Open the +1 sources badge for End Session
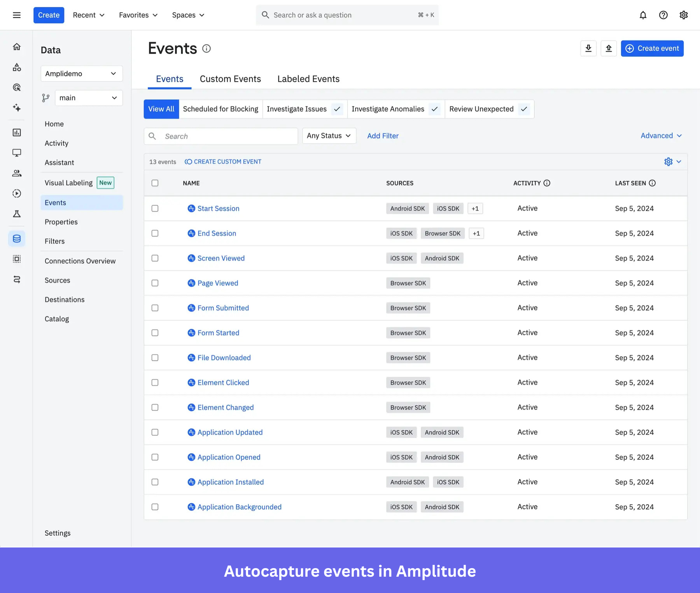700x593 pixels. pos(476,233)
